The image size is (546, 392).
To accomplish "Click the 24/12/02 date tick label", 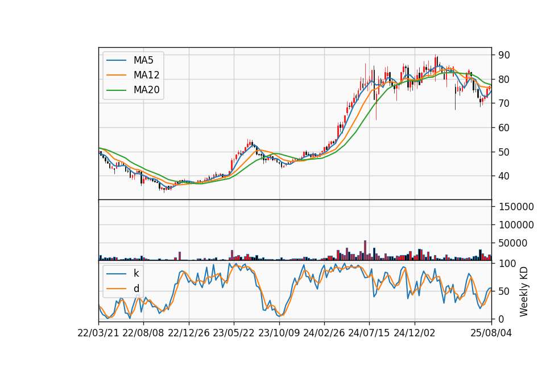I will 415,333.
